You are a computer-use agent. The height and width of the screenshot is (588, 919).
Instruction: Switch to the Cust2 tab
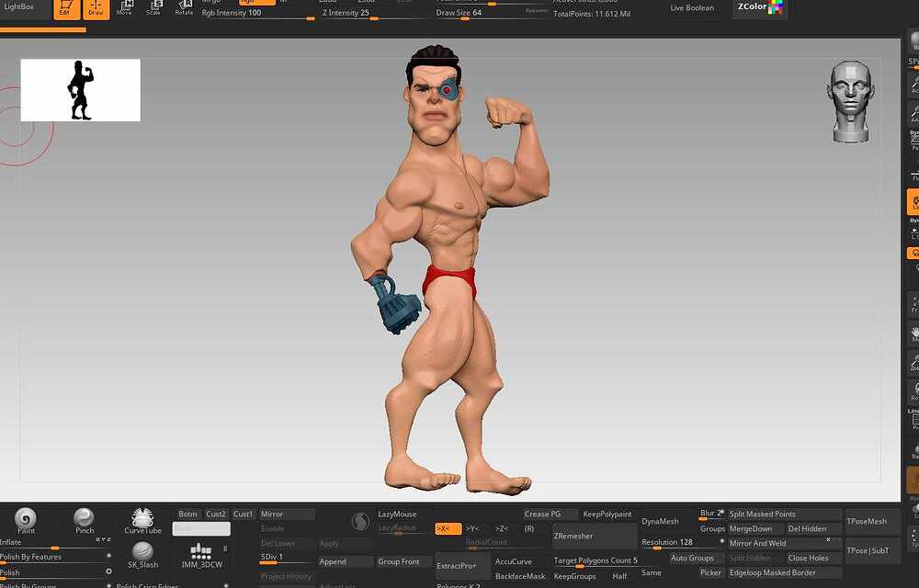point(216,514)
